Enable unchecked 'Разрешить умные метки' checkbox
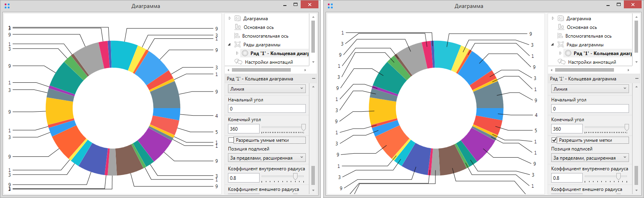The height and width of the screenshot is (198, 644). pos(231,140)
